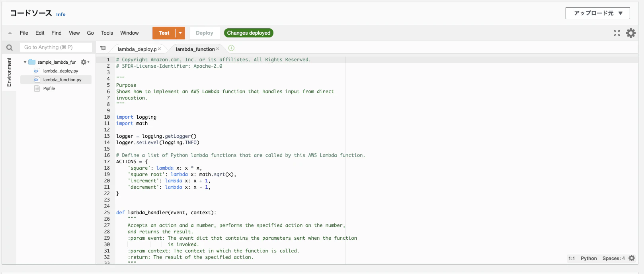The width and height of the screenshot is (644, 274).
Task: Toggle fullscreen with the expand arrows icon
Action: click(x=617, y=33)
